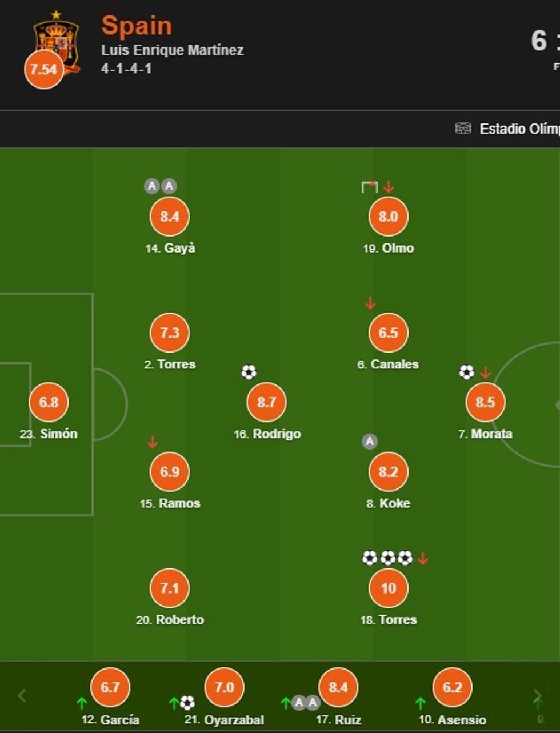The image size is (560, 733).
Task: Click the goal icon above Morata's rating
Action: click(466, 372)
